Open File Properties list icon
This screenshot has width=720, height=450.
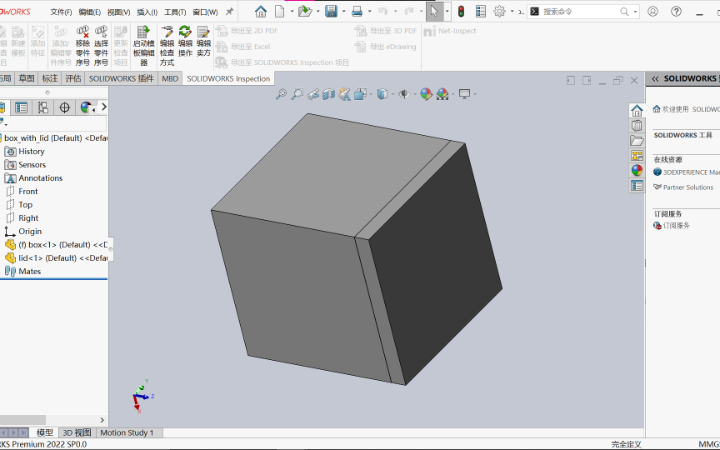[x=481, y=11]
